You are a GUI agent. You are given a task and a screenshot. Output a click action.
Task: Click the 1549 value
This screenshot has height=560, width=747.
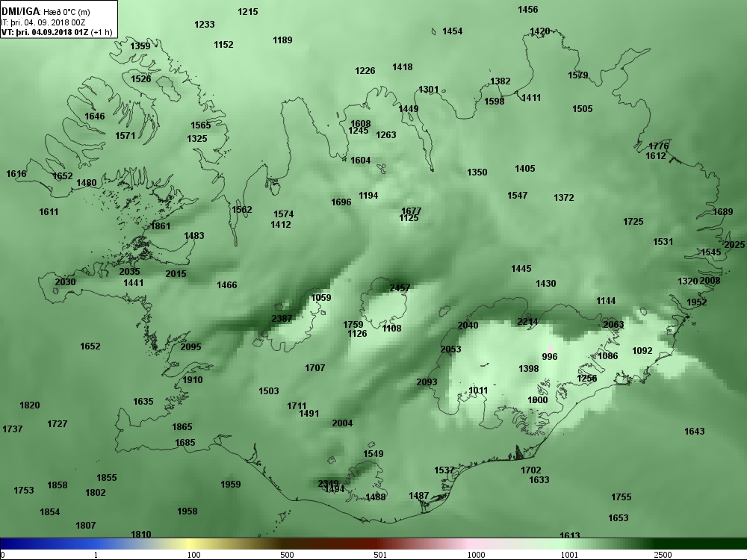[373, 453]
